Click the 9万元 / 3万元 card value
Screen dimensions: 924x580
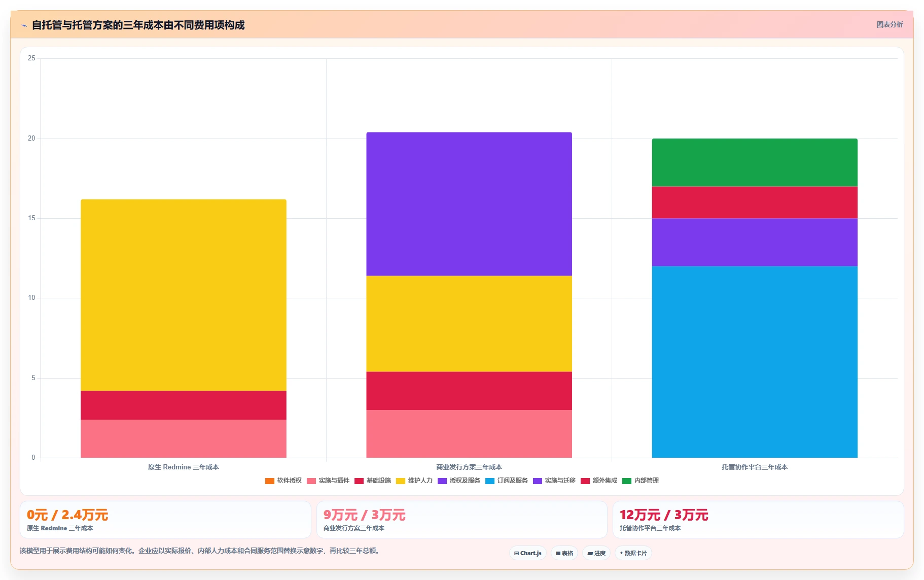tap(365, 515)
